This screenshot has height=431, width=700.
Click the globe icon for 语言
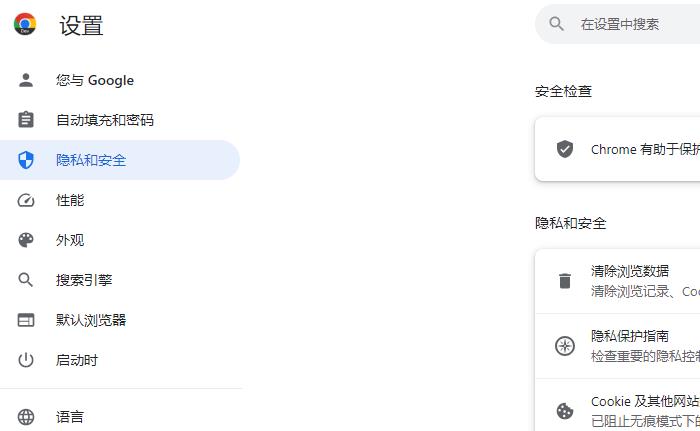[26, 417]
